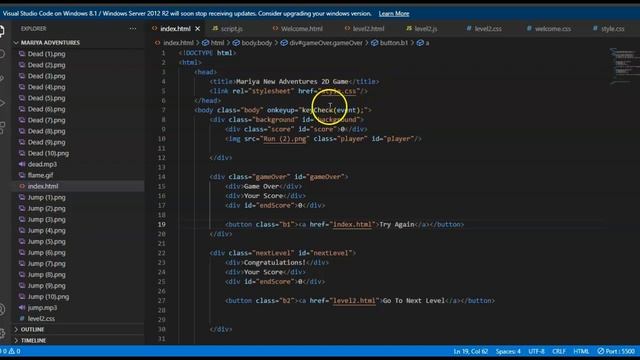
Task: Click line number 22 in gutter
Action: pos(162,253)
